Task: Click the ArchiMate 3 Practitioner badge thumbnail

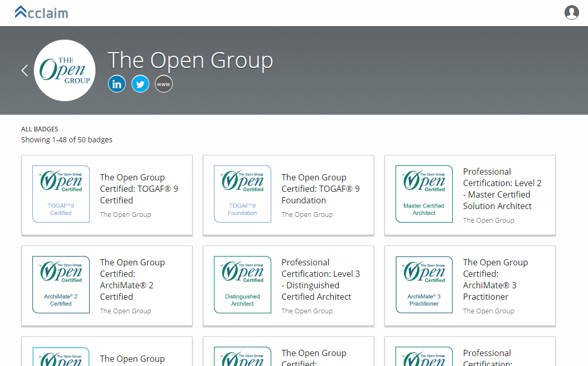Action: 424,285
